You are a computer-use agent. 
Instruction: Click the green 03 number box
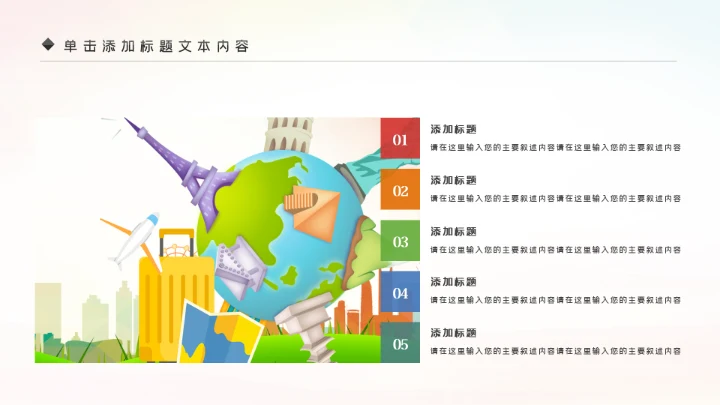tap(400, 241)
